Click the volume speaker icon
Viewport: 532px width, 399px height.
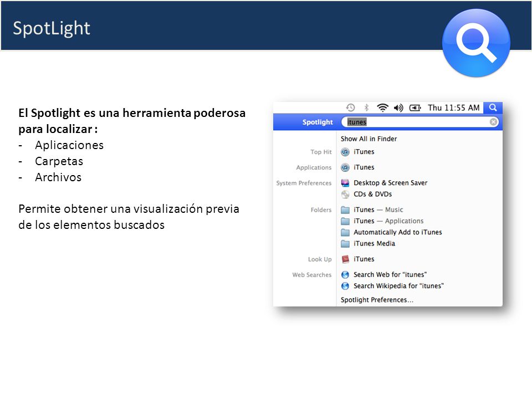click(398, 108)
